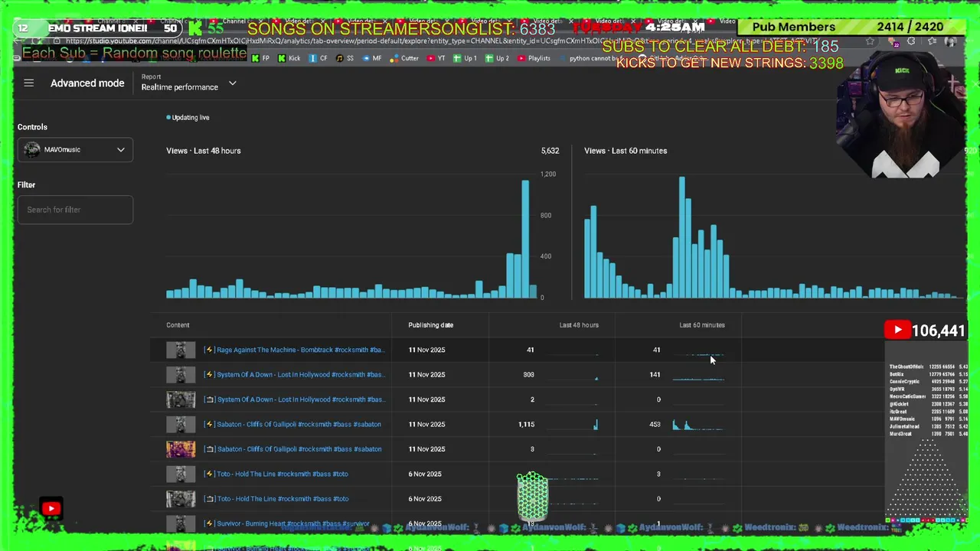Click the thumbnail of the Toto Shorts row

pos(181,474)
